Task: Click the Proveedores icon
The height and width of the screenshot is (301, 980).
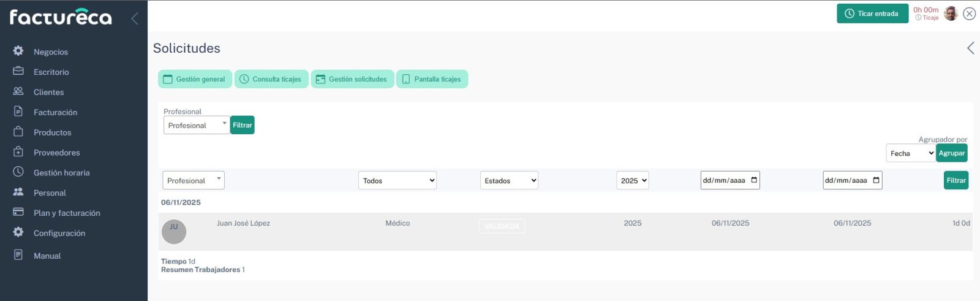Action: tap(18, 151)
